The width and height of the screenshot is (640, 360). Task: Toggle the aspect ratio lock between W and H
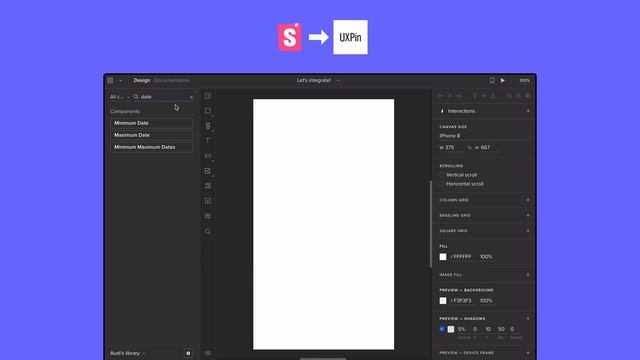(469, 148)
